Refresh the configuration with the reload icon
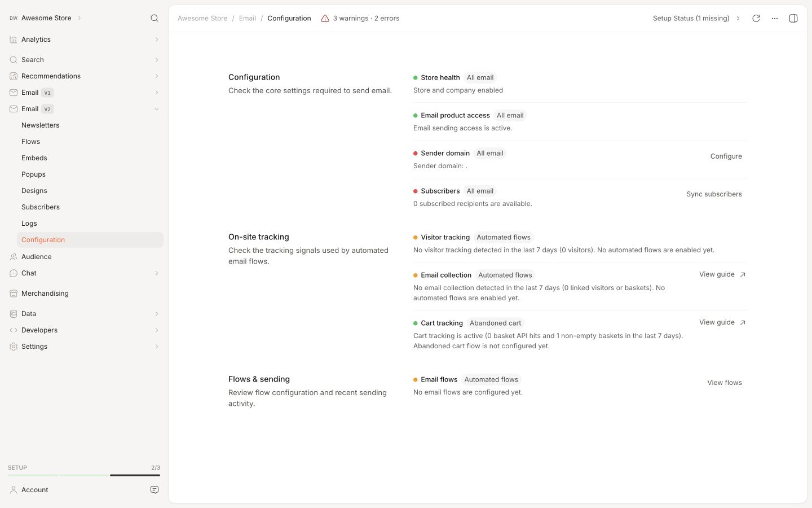The height and width of the screenshot is (508, 812). click(x=756, y=19)
